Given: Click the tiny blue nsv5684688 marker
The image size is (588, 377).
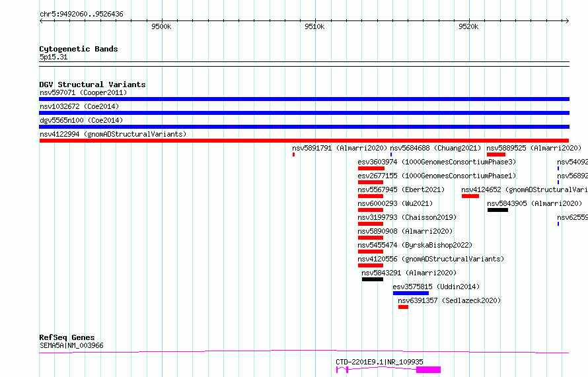Looking at the screenshot, I should coord(391,154).
